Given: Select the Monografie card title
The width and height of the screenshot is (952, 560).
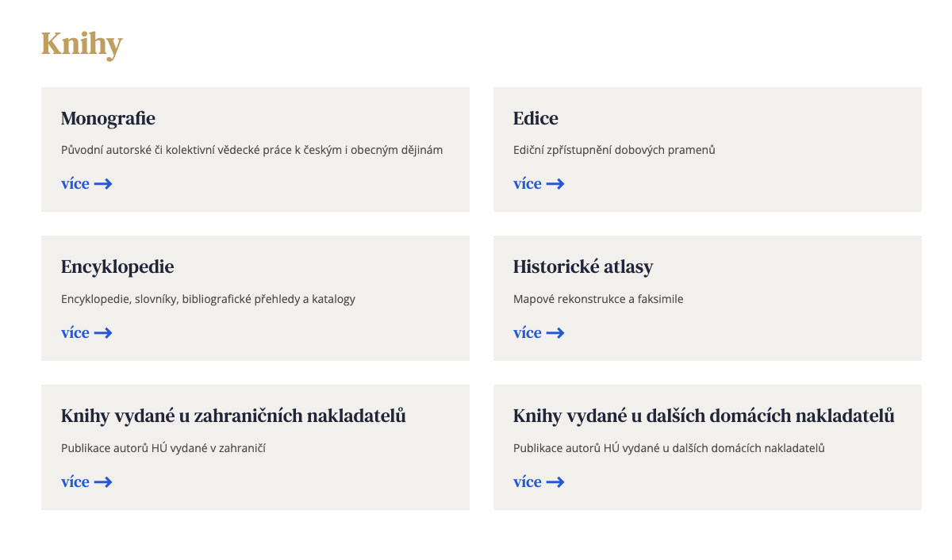Looking at the screenshot, I should click(108, 118).
